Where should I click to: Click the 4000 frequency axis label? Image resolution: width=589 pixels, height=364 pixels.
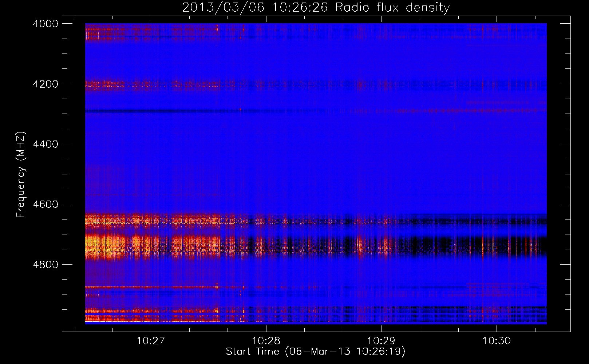(45, 24)
